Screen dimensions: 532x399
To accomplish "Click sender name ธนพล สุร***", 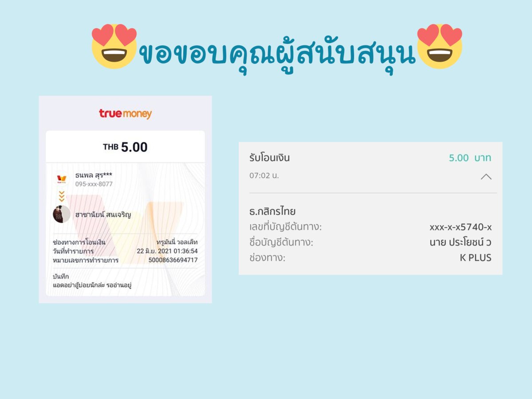I will click(94, 175).
